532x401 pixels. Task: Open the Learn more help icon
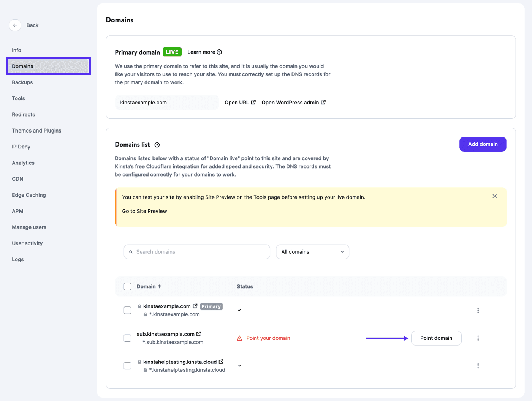[220, 52]
